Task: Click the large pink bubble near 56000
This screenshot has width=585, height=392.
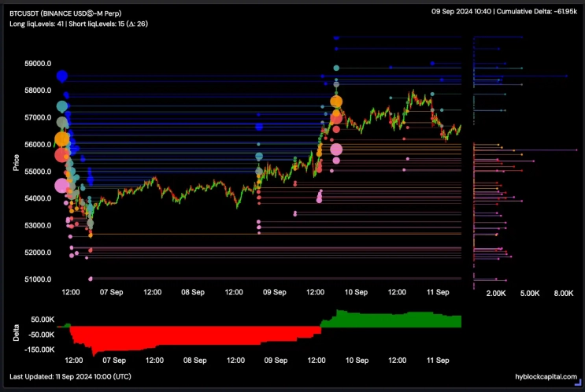Action: tap(336, 150)
